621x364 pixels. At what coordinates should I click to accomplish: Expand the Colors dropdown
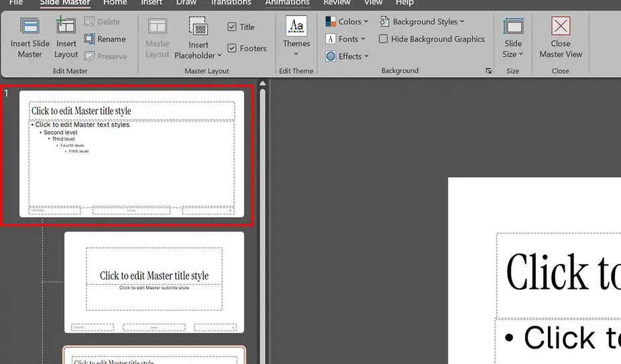(347, 21)
